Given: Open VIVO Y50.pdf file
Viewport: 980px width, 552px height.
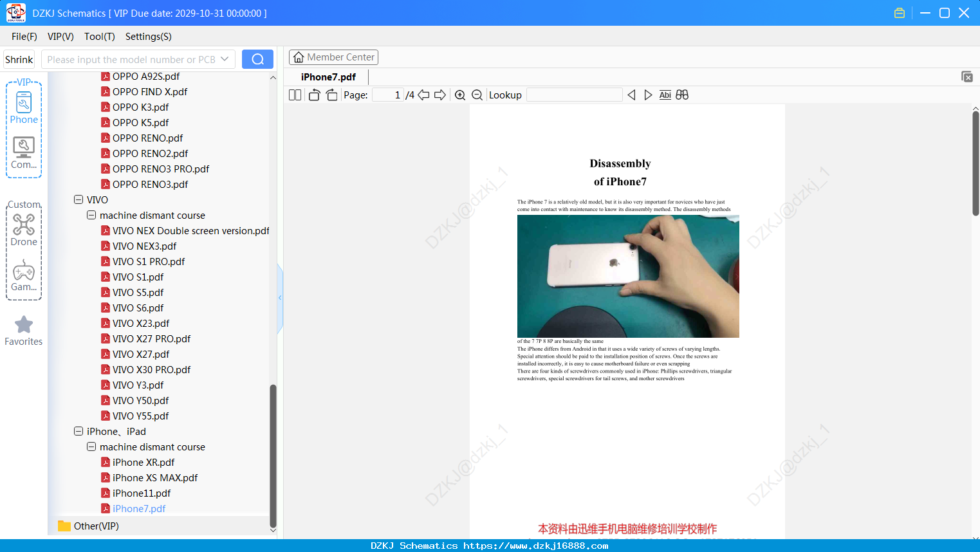Looking at the screenshot, I should coord(135,400).
